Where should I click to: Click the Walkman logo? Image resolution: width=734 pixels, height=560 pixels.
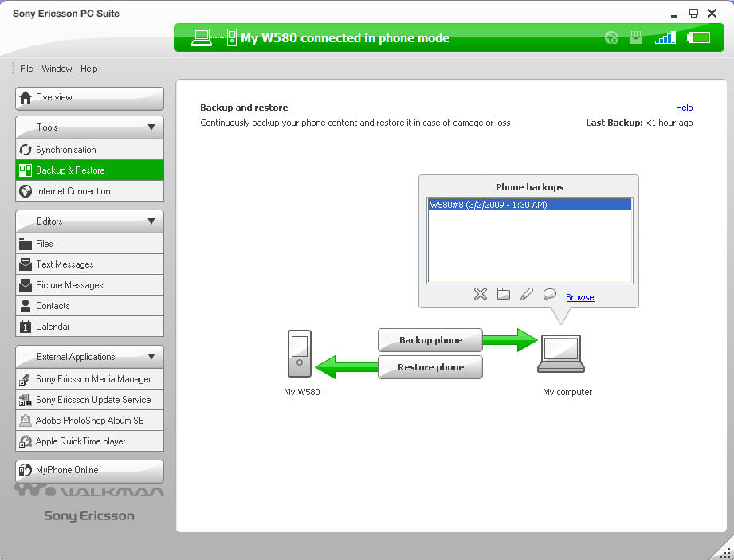click(x=89, y=490)
